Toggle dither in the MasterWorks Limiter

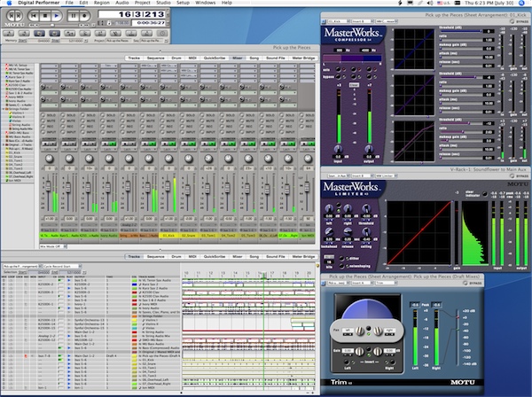342,259
